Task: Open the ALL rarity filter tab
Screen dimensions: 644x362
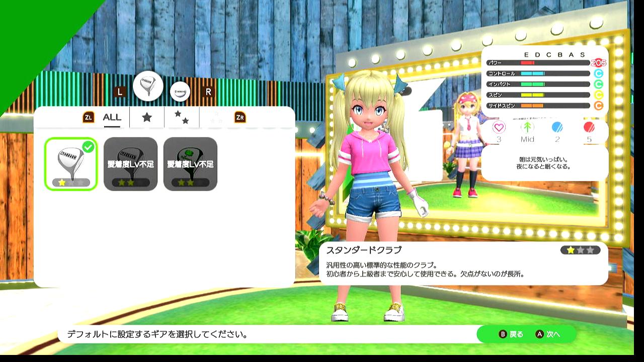Action: coord(112,117)
